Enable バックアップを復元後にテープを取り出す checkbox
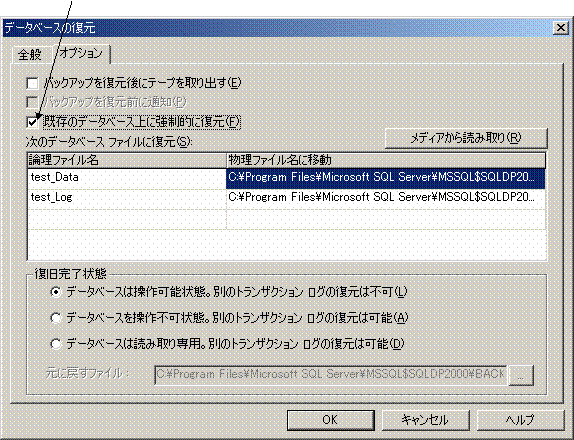 (x=32, y=83)
